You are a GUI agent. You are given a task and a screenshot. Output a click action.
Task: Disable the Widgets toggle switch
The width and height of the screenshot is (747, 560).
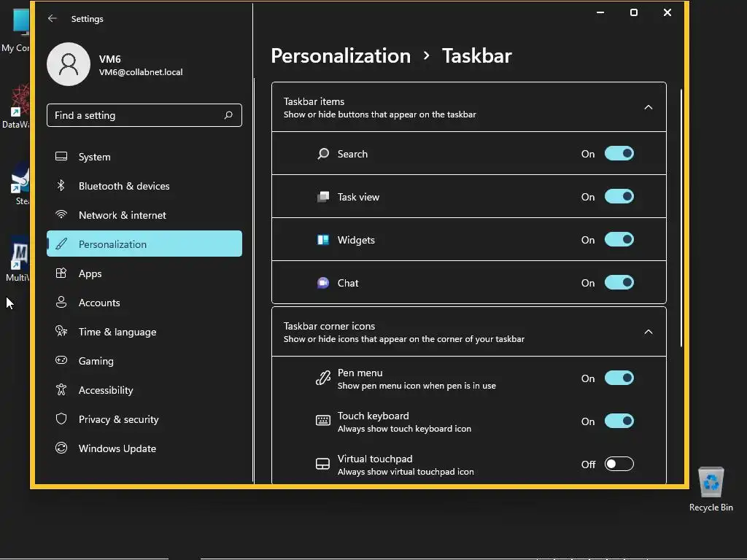(x=619, y=240)
